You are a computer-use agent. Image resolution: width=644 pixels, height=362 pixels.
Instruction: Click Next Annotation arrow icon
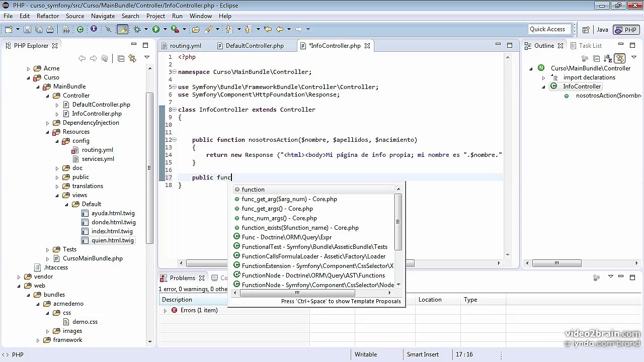coord(229,30)
